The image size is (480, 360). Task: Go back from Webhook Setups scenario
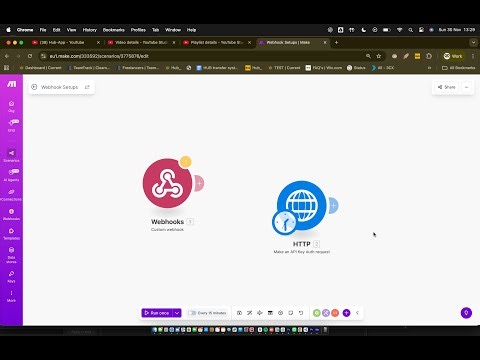(x=34, y=87)
